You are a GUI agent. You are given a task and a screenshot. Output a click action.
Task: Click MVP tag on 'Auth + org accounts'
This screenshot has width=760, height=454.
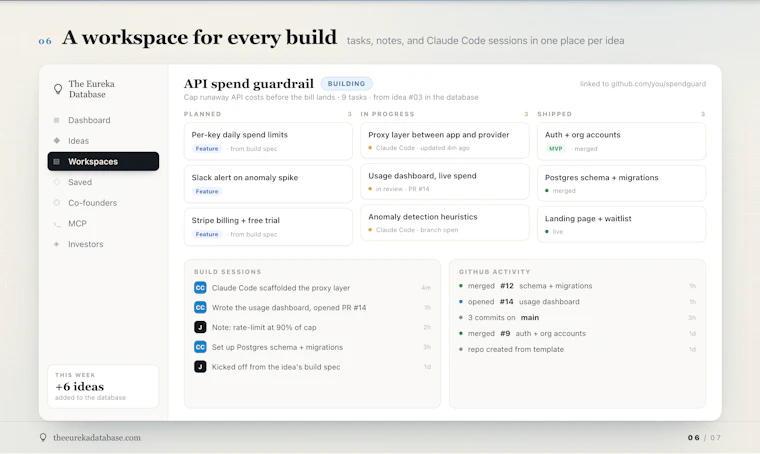tap(555, 149)
